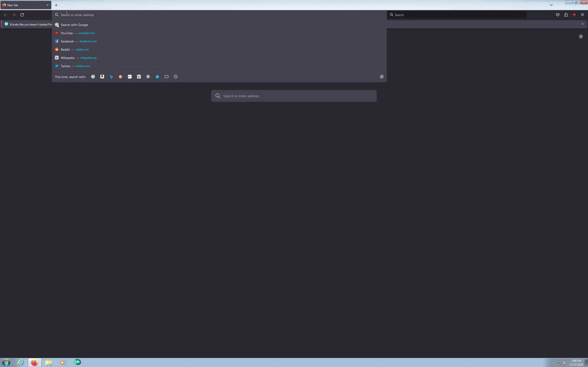Select the eBay one-off search icon
The image size is (588, 367).
pos(130,77)
